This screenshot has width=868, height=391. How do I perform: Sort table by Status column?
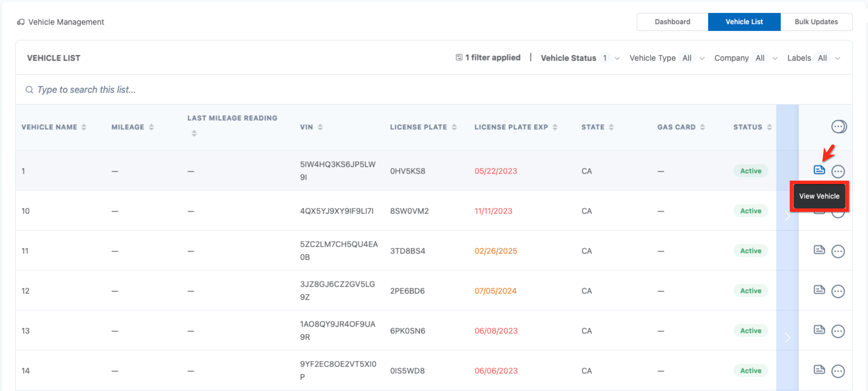tap(769, 127)
